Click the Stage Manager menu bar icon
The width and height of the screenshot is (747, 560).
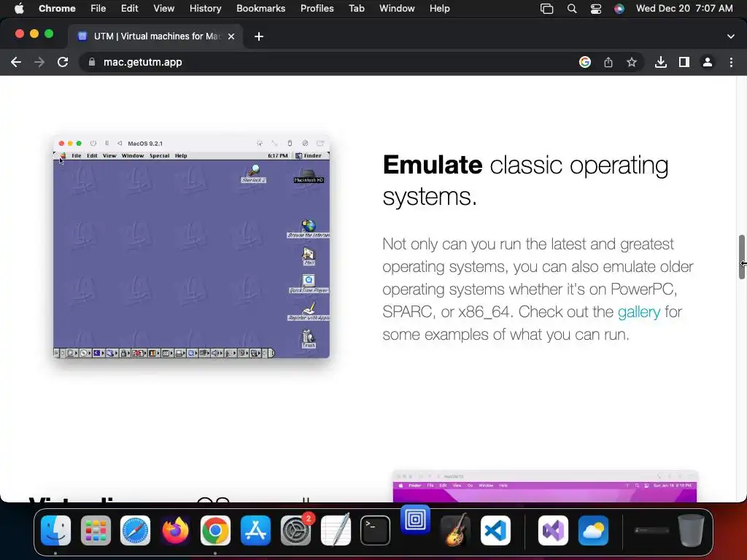coord(546,9)
